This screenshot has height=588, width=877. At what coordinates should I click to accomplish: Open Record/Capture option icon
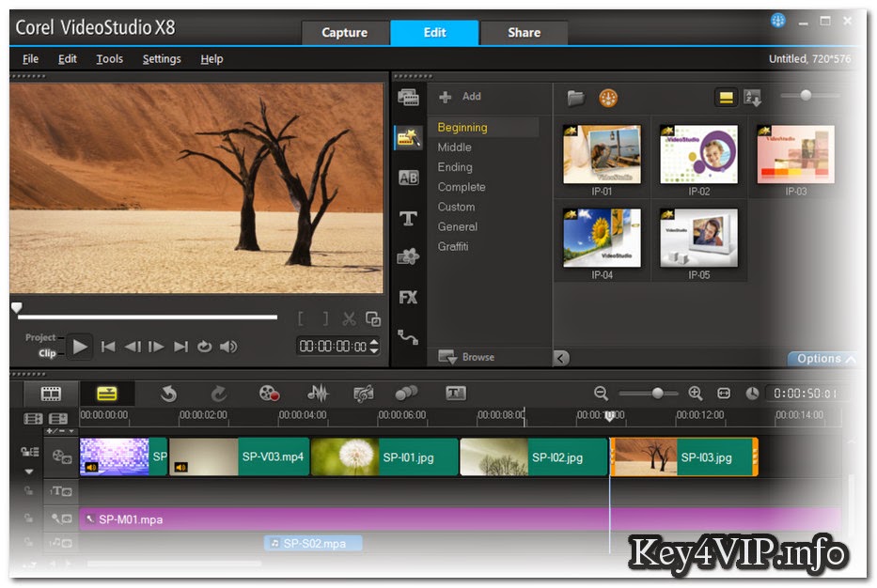[269, 394]
